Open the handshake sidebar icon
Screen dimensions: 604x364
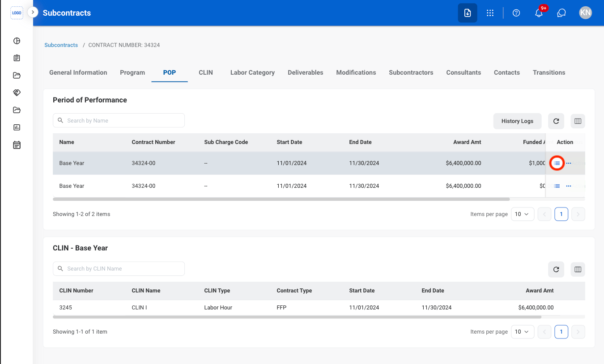coord(17,93)
